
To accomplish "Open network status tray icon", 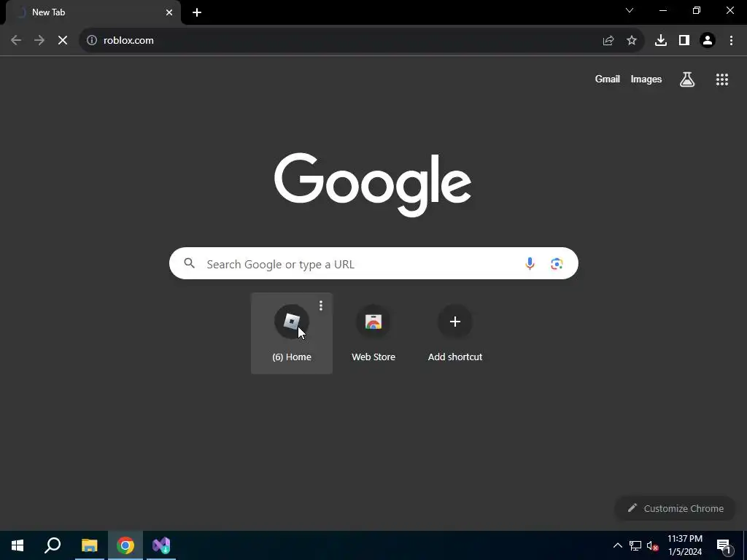I will coord(635,545).
